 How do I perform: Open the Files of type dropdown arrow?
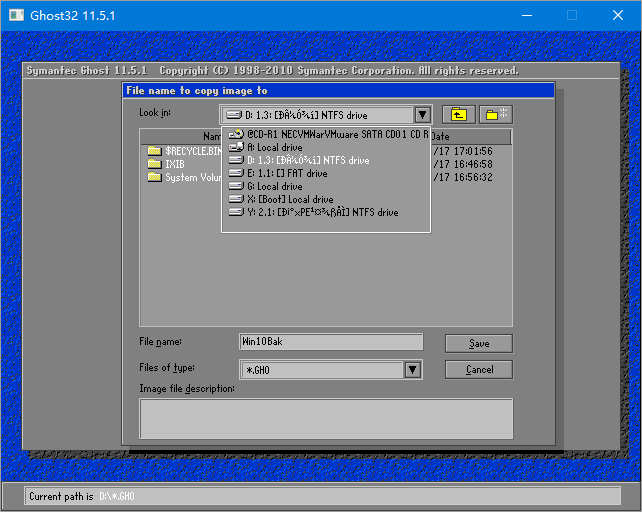pyautogui.click(x=413, y=370)
